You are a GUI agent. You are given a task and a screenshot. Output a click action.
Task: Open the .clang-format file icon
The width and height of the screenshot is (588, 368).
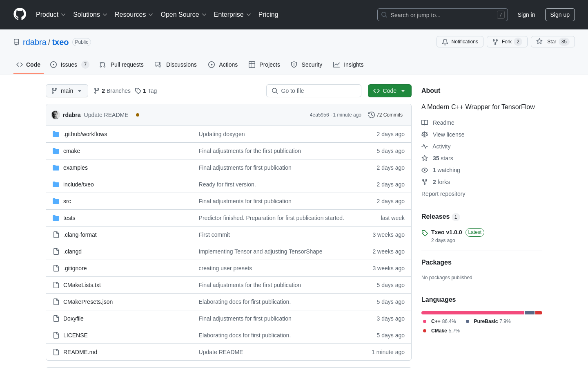point(56,235)
